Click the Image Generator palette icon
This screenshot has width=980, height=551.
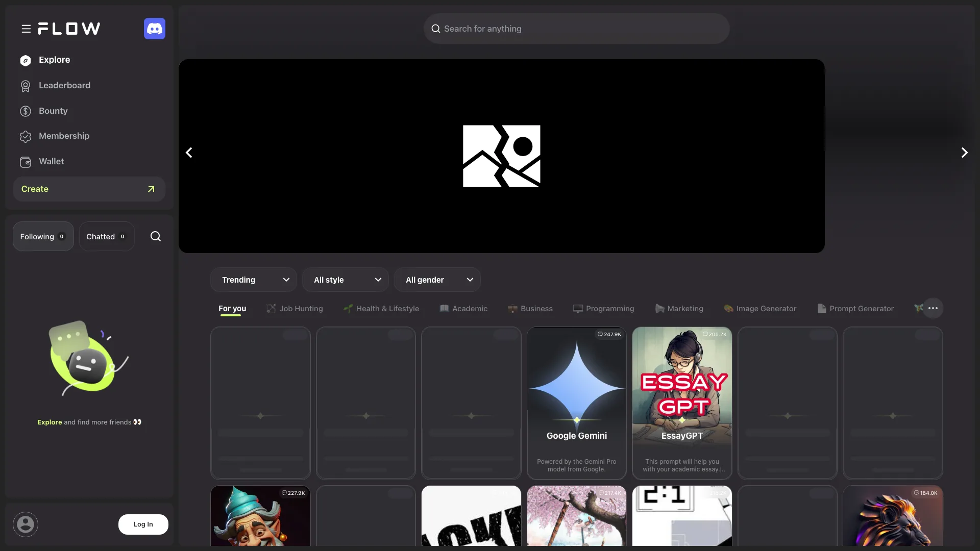[x=728, y=309]
